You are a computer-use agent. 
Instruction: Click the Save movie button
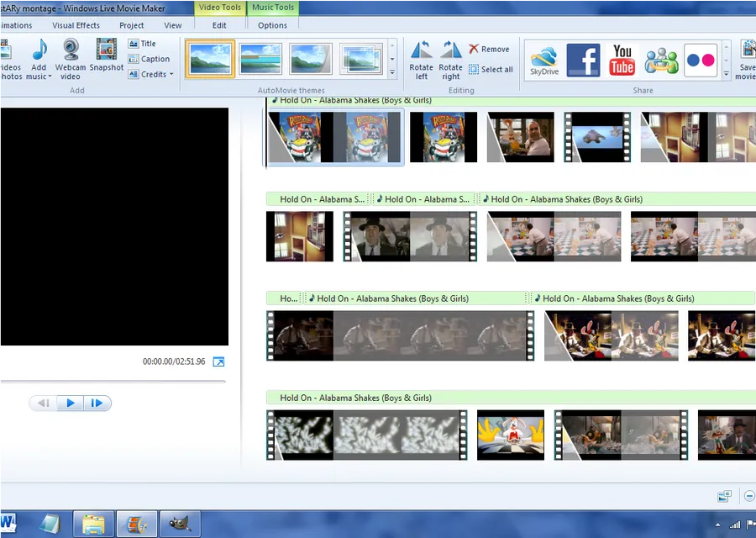pos(748,60)
